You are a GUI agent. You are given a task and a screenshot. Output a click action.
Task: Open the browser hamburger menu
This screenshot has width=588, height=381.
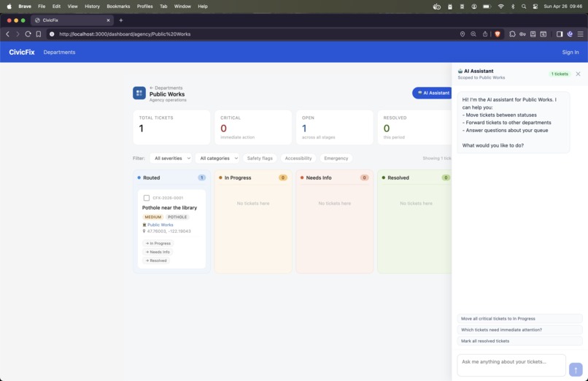pyautogui.click(x=580, y=34)
